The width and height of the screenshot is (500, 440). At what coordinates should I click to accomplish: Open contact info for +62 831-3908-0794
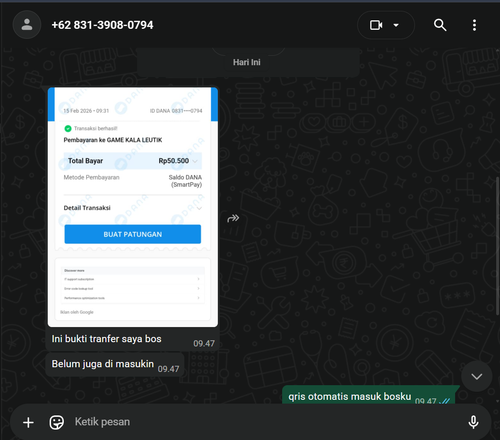tap(102, 25)
